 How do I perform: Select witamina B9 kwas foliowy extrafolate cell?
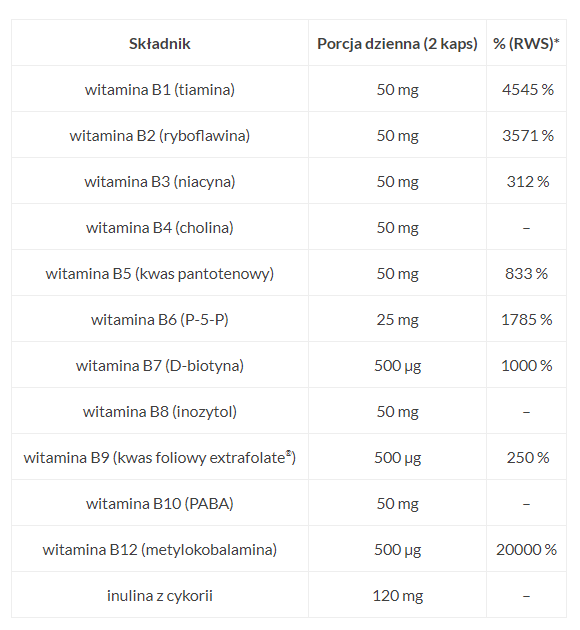pyautogui.click(x=159, y=458)
